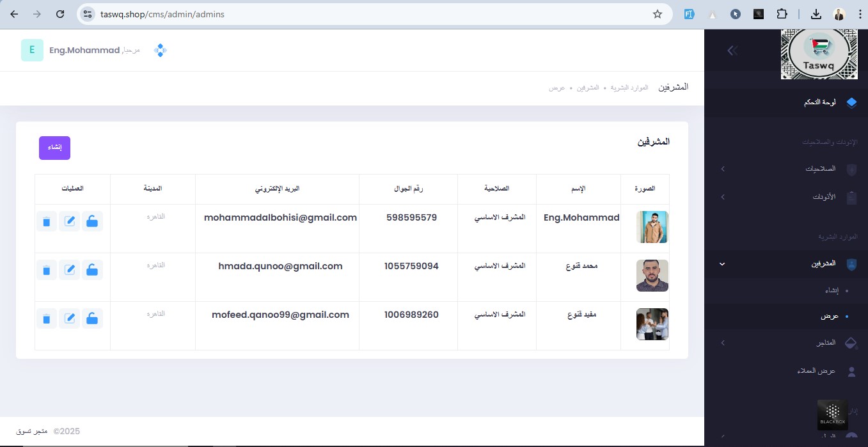This screenshot has width=868, height=447.
Task: Toggle the lock for hmada.qunoo admin
Action: click(x=92, y=270)
